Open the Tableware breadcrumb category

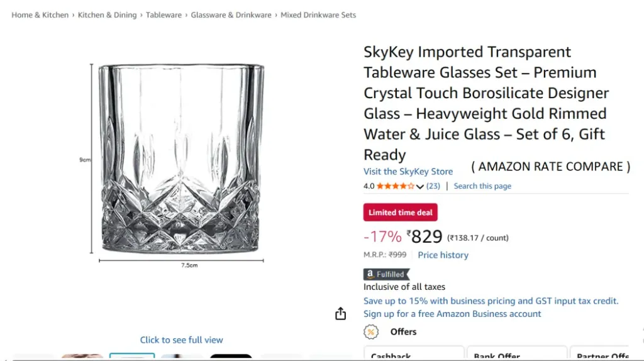point(164,15)
